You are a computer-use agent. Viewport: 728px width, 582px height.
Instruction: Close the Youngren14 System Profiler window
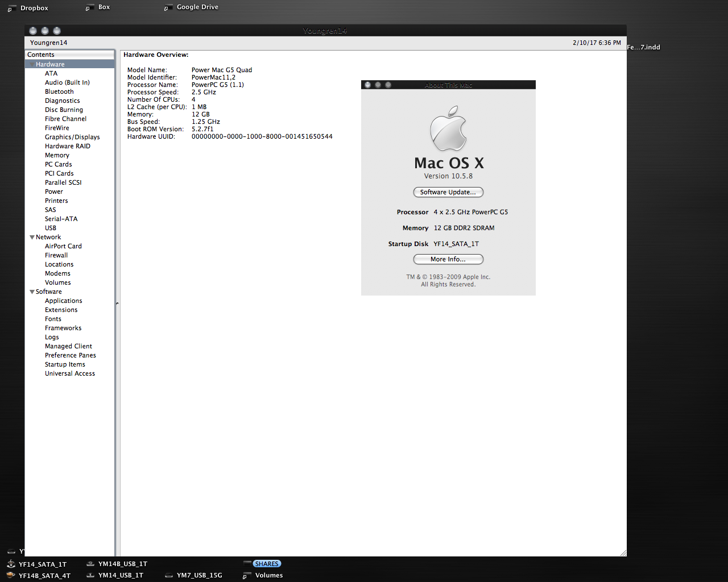coord(33,31)
